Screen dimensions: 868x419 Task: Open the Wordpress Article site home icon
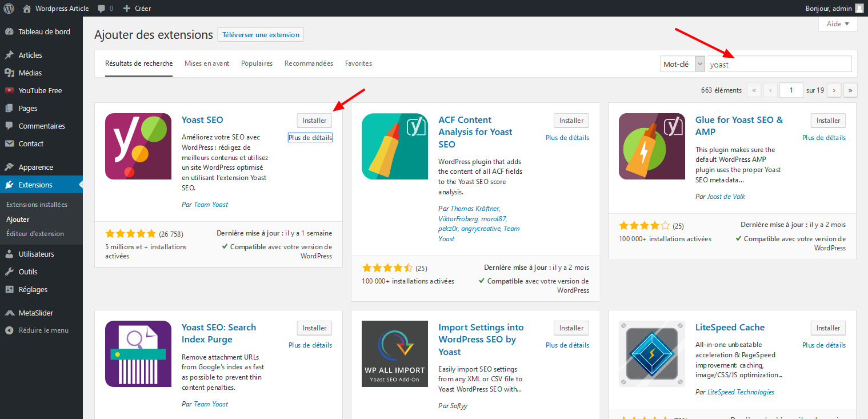click(x=27, y=9)
